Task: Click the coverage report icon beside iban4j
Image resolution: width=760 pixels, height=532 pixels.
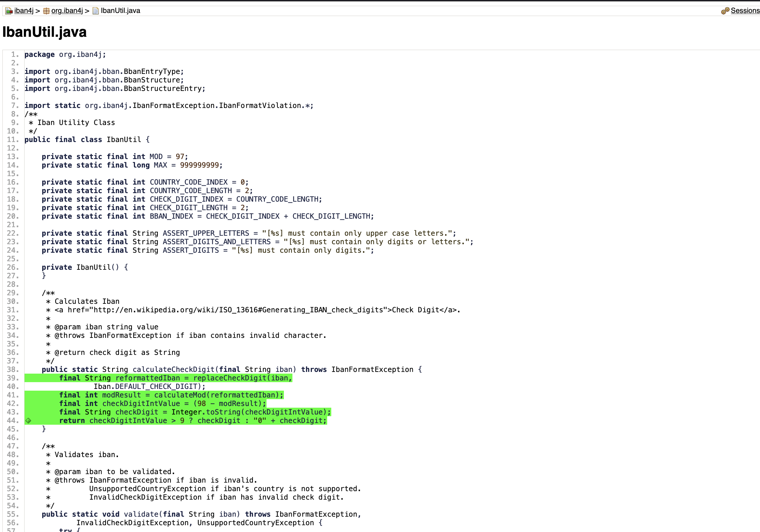Action: click(x=9, y=11)
